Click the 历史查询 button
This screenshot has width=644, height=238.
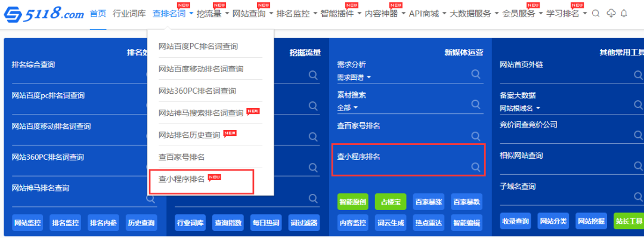coord(141,223)
